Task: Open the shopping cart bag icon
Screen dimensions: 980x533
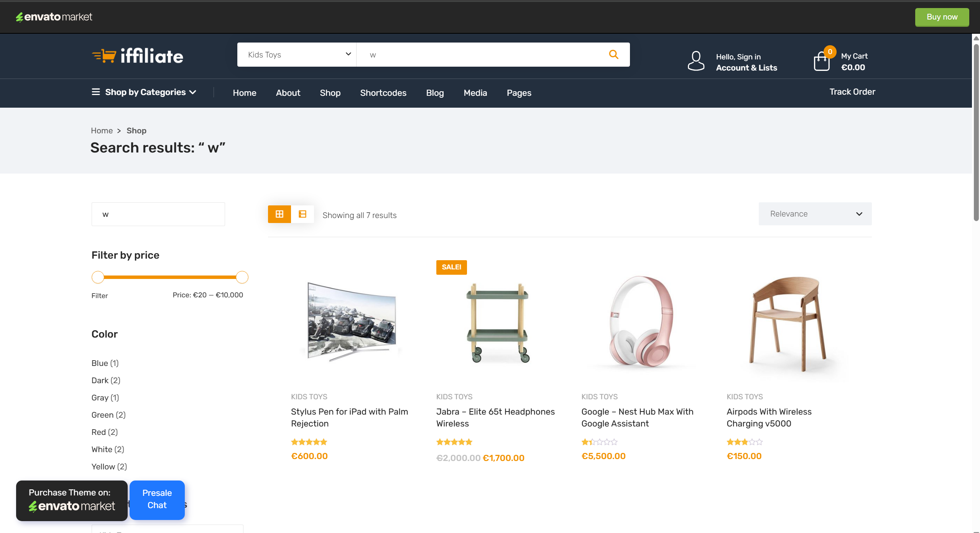Action: [x=822, y=61]
